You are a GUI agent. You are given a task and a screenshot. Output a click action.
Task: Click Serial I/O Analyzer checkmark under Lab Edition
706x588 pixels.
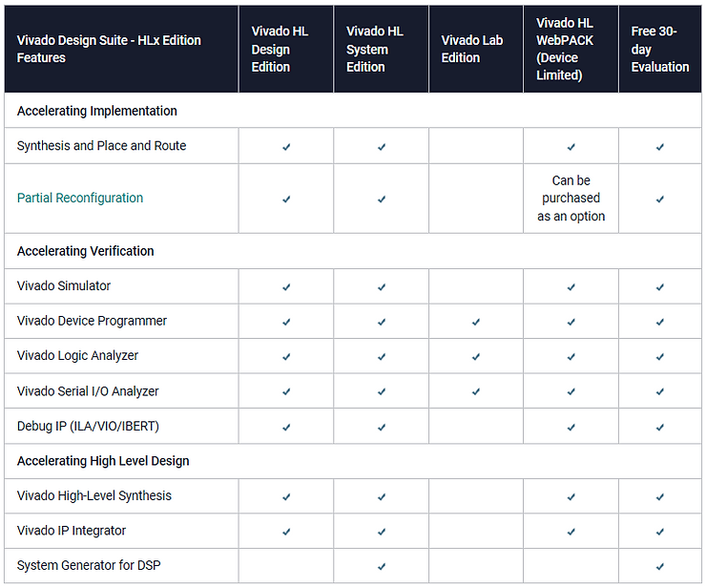click(x=476, y=391)
